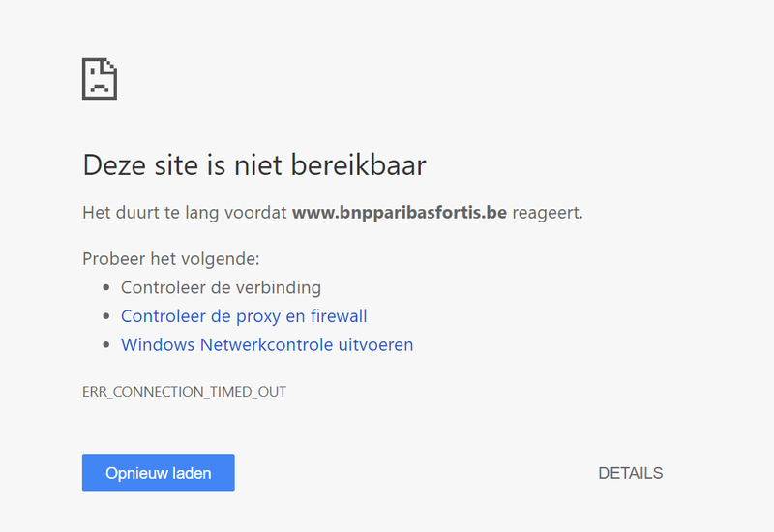The image size is (774, 532).
Task: Open the DETAILS section
Action: 631,473
